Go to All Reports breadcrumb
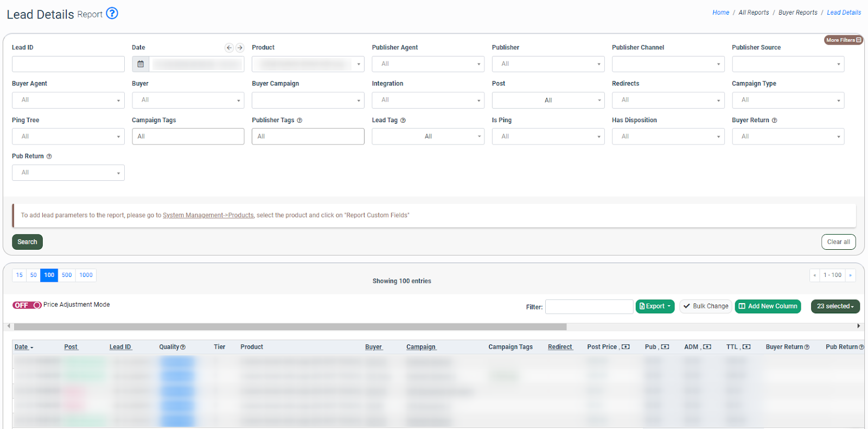868x429 pixels. click(x=754, y=12)
